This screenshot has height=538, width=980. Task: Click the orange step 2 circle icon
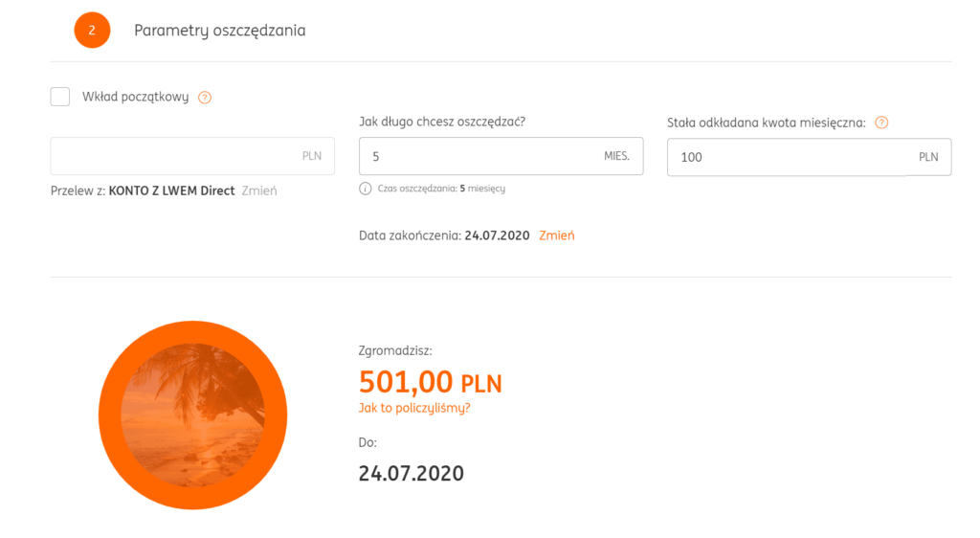click(92, 30)
